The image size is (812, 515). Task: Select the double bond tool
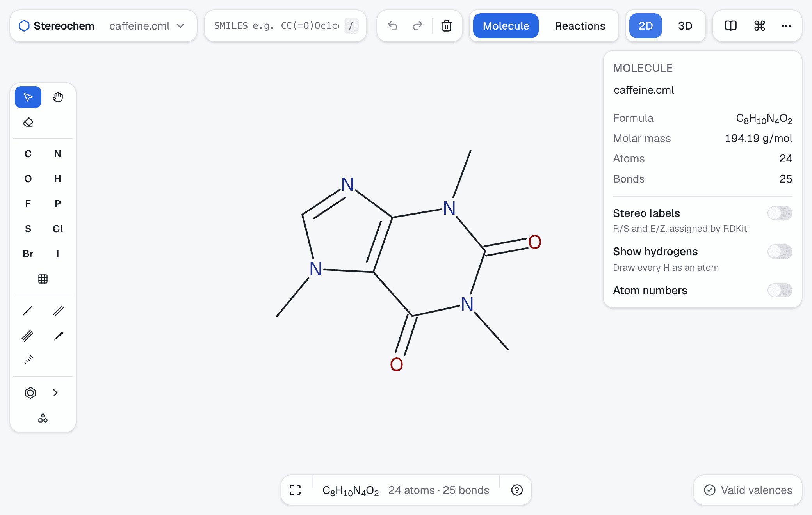click(58, 311)
